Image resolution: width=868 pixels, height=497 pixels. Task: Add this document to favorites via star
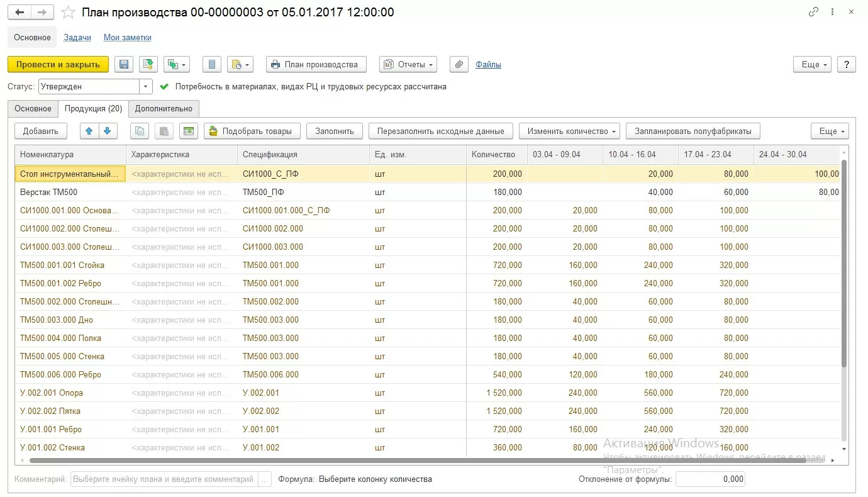pyautogui.click(x=69, y=13)
